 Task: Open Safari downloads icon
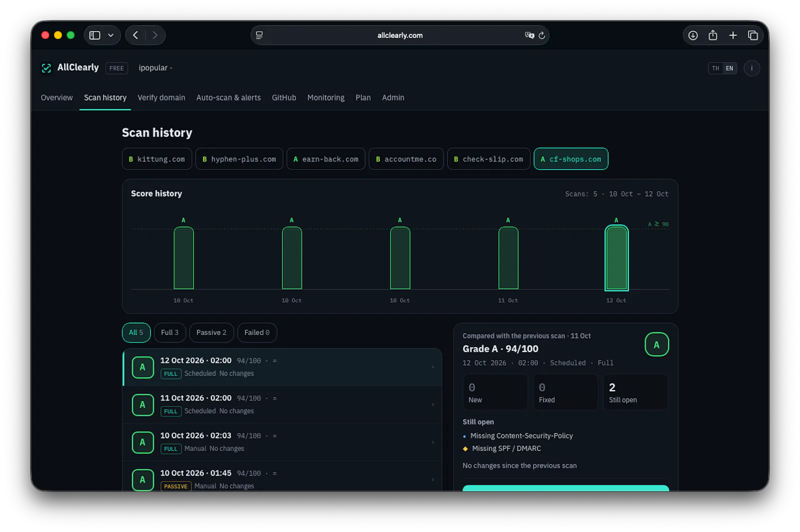[x=693, y=35]
